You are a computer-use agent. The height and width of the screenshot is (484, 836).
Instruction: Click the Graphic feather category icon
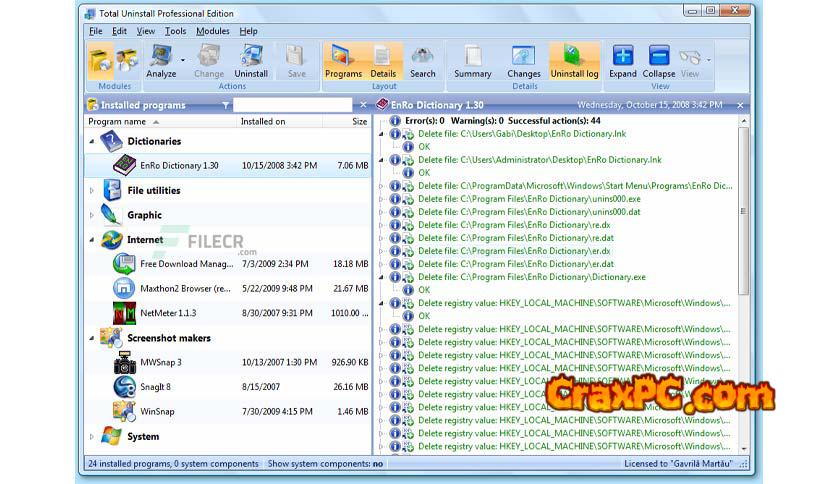point(111,215)
